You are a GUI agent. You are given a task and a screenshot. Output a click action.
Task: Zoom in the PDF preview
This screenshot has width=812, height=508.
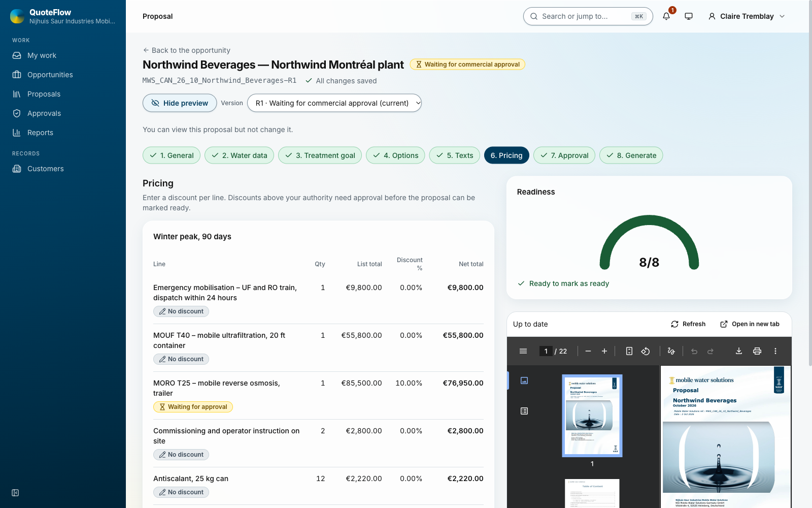coord(604,351)
